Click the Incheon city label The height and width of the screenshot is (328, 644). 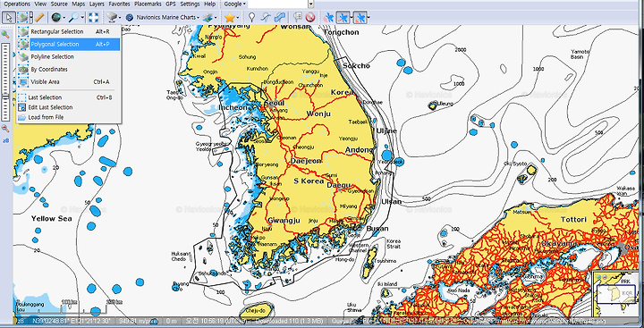point(233,107)
